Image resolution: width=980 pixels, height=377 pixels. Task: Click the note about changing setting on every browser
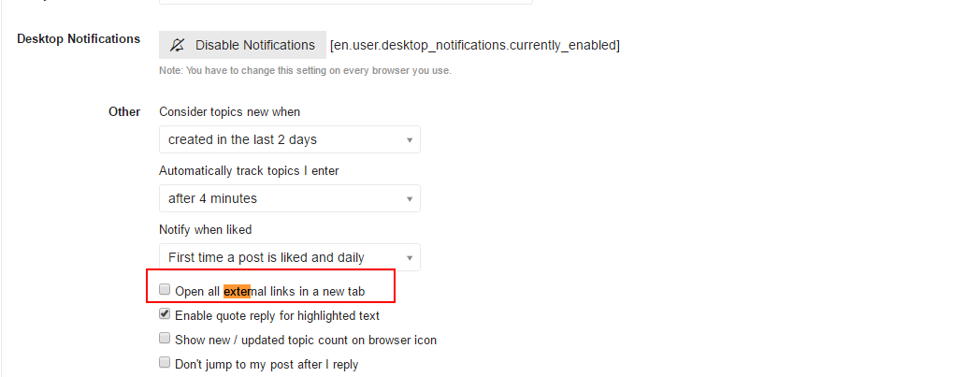[305, 71]
